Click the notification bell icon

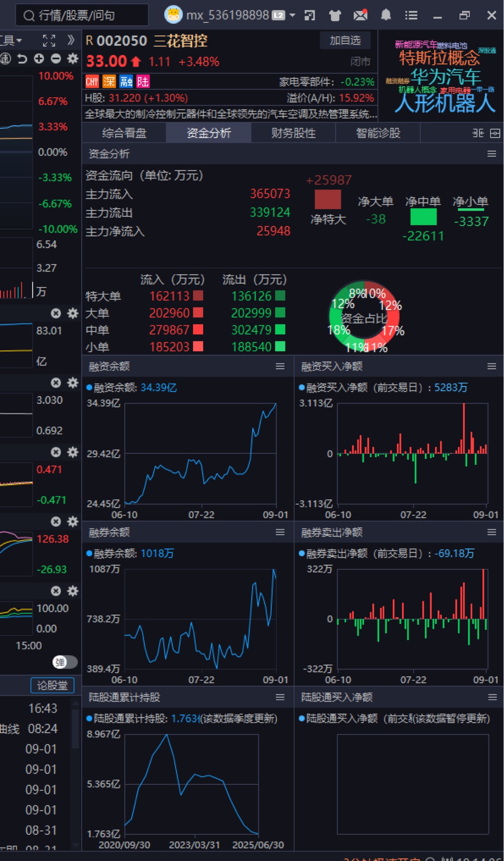[386, 15]
